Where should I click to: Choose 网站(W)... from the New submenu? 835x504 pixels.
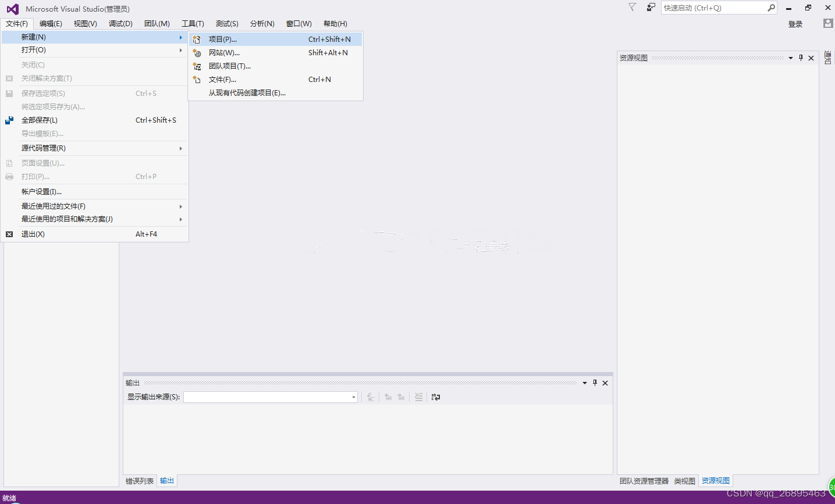[276, 53]
